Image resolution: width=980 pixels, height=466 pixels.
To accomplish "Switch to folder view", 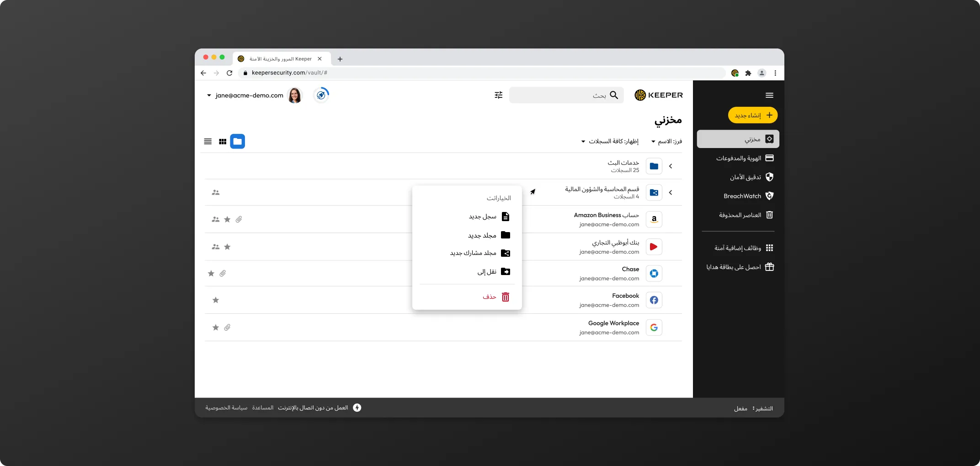I will click(238, 141).
